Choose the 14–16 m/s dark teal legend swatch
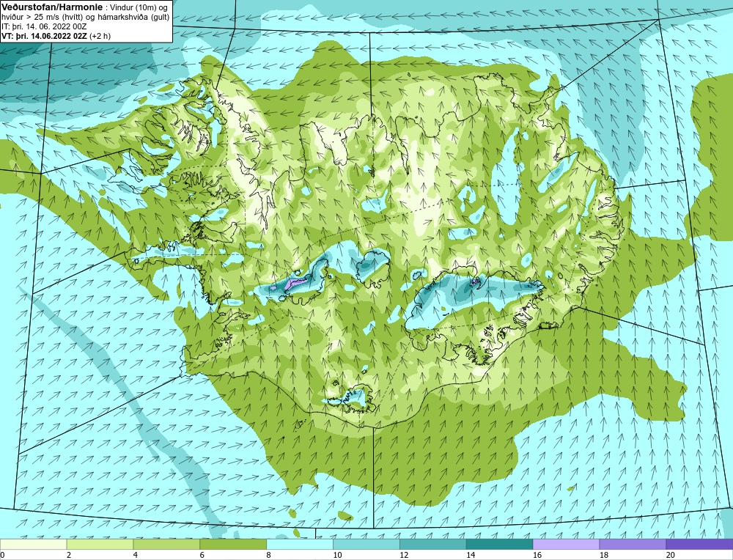The image size is (733, 560). [499, 544]
